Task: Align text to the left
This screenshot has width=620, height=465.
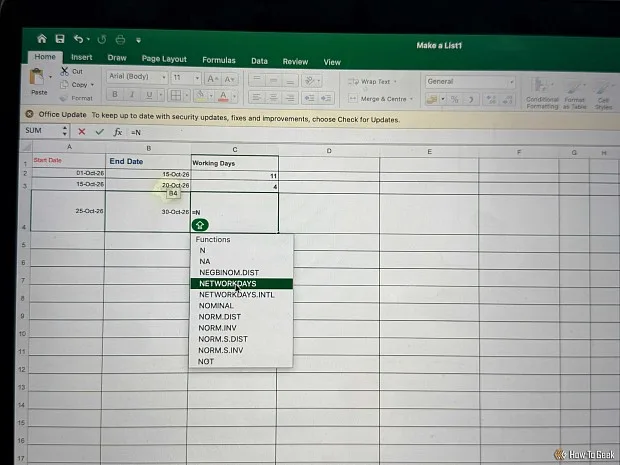Action: 257,97
